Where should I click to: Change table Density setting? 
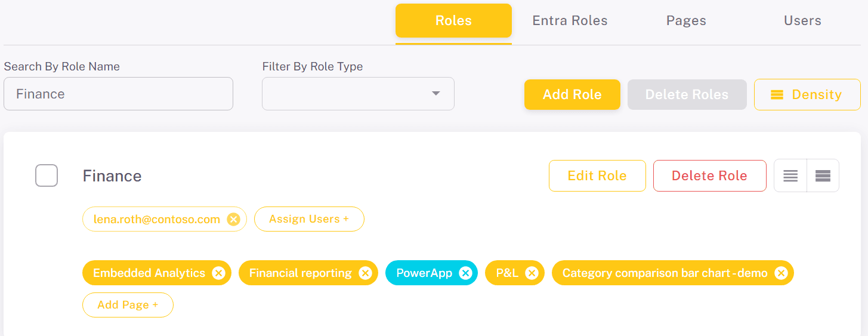807,94
